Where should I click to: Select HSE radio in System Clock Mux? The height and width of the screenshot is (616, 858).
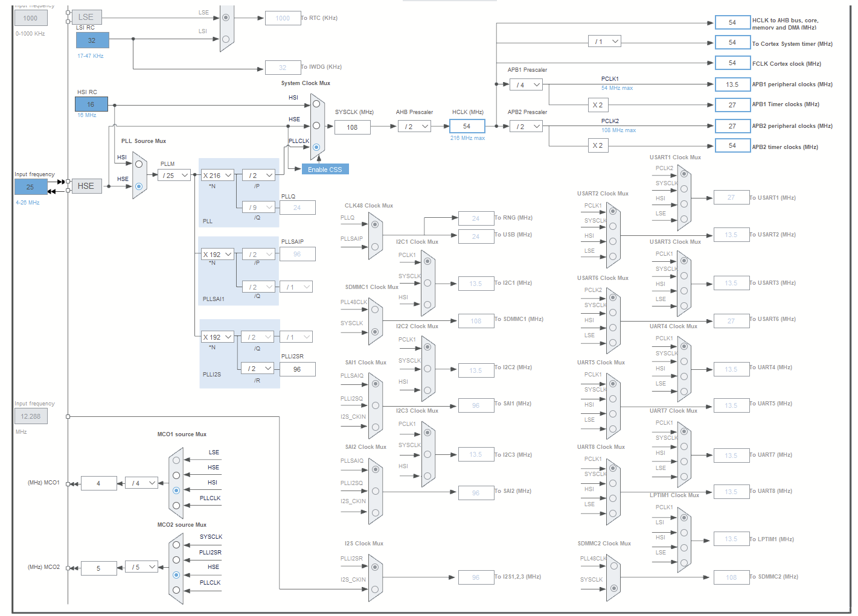pos(316,125)
